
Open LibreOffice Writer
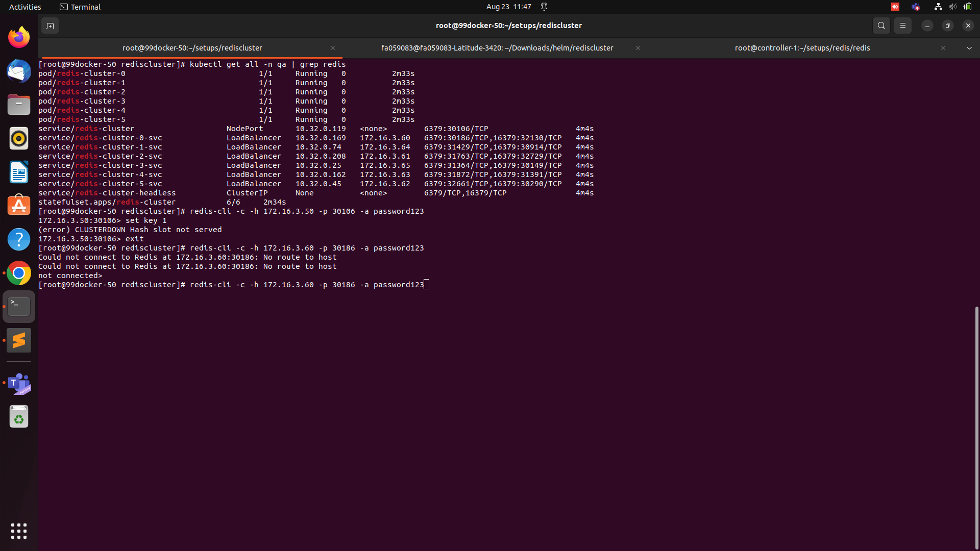click(18, 172)
